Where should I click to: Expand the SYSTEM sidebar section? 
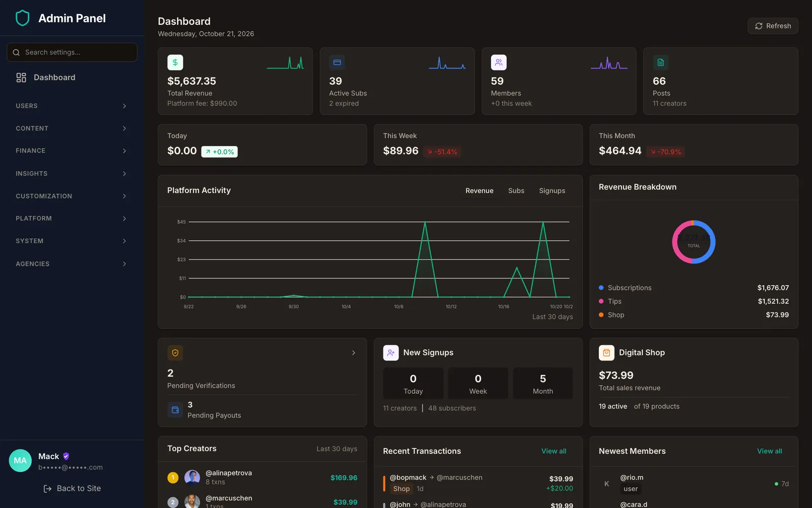tap(71, 241)
